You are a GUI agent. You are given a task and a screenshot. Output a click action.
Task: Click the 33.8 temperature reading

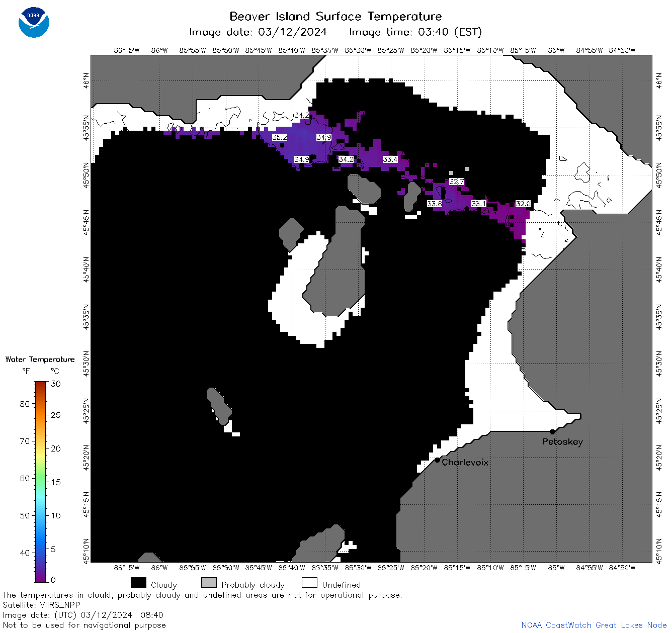[x=435, y=204]
